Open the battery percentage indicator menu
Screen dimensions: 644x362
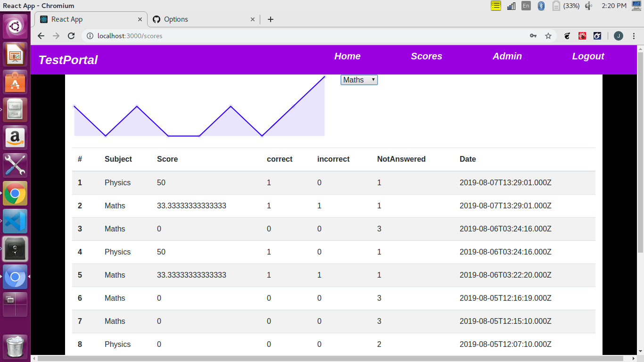(565, 6)
